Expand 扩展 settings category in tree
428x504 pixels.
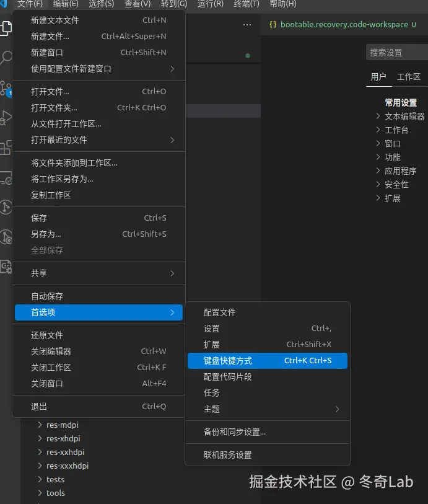point(388,198)
